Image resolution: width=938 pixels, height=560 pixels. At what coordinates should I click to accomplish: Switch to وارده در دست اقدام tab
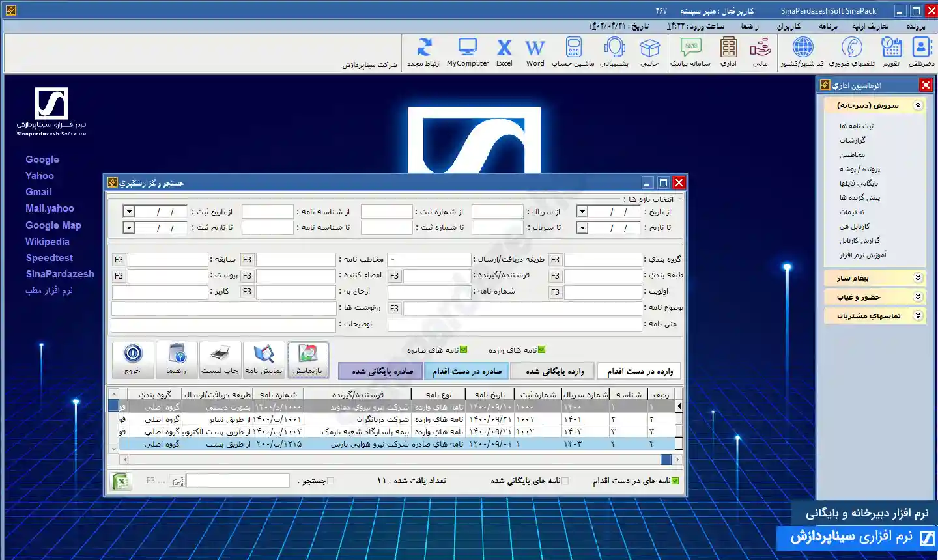[x=640, y=371]
